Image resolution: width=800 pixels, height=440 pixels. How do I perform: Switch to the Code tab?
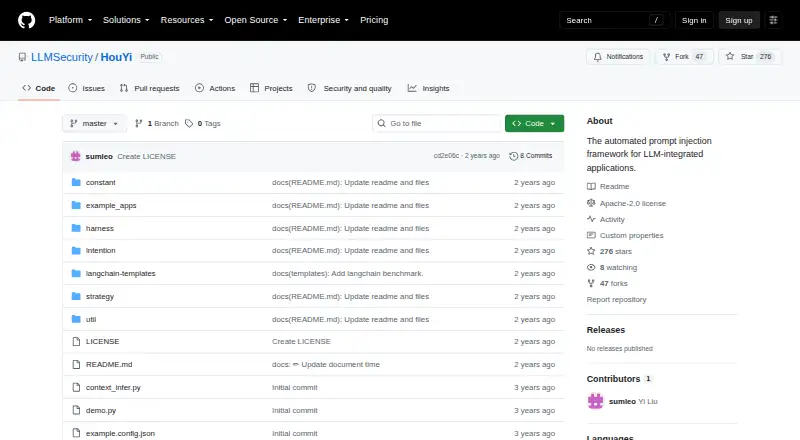[39, 88]
